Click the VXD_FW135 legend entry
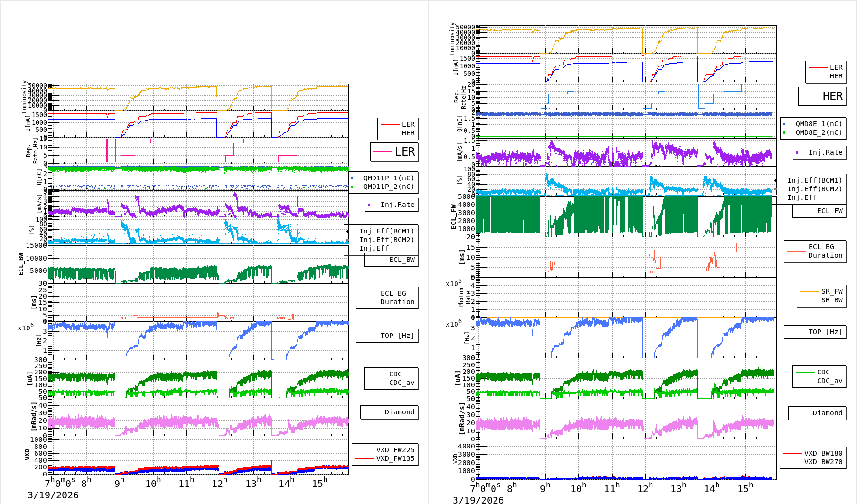This screenshot has width=857, height=504. pyautogui.click(x=395, y=458)
